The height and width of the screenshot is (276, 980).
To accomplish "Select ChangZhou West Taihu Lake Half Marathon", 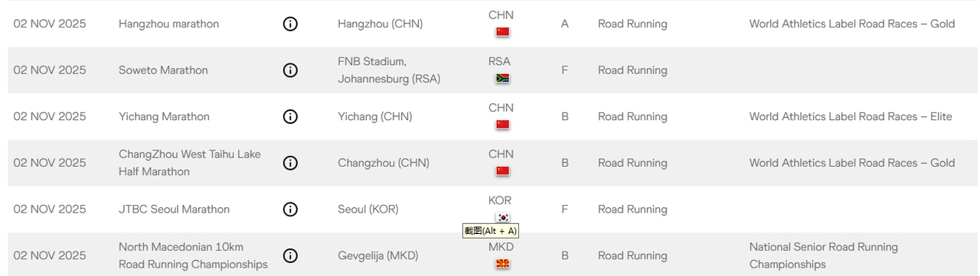I will pyautogui.click(x=190, y=163).
